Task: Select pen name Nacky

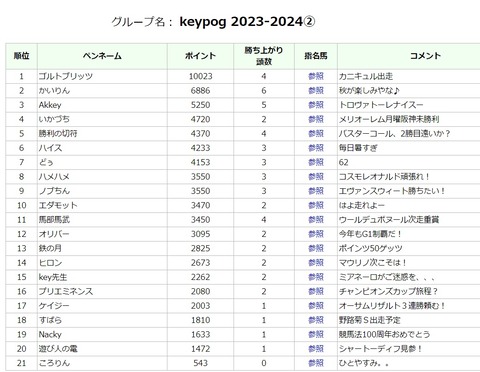Action: [x=50, y=334]
